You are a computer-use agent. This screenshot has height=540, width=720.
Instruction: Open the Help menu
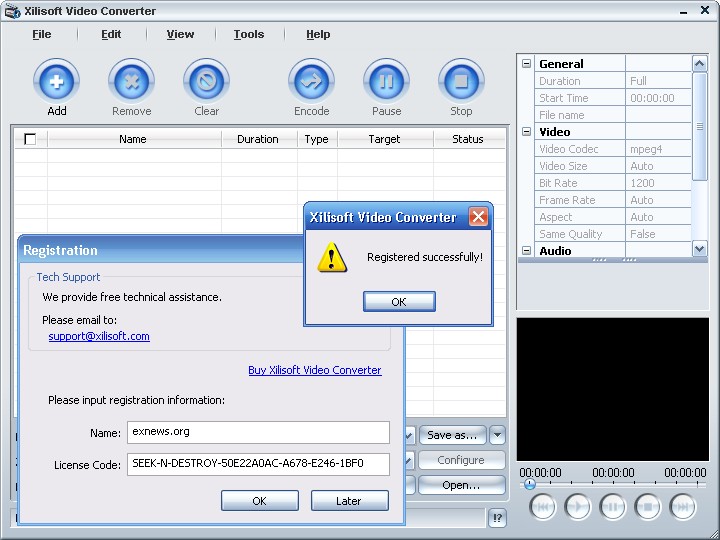coord(318,34)
